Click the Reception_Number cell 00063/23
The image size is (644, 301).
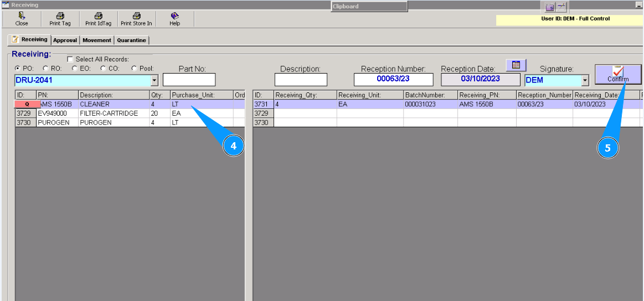[x=545, y=105]
